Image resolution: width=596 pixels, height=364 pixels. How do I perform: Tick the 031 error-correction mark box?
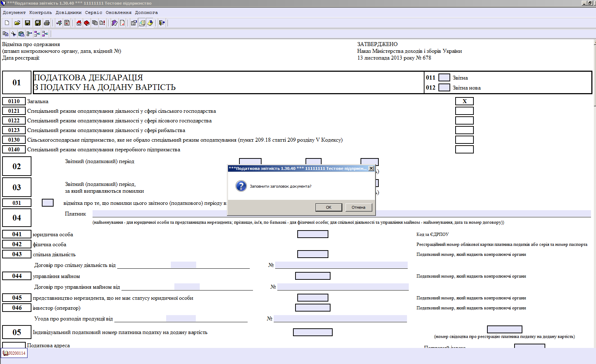tap(48, 203)
